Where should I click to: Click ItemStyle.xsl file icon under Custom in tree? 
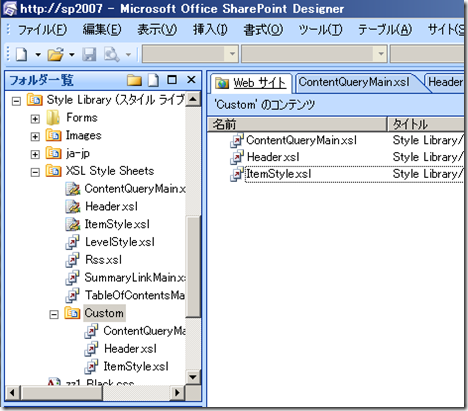91,366
